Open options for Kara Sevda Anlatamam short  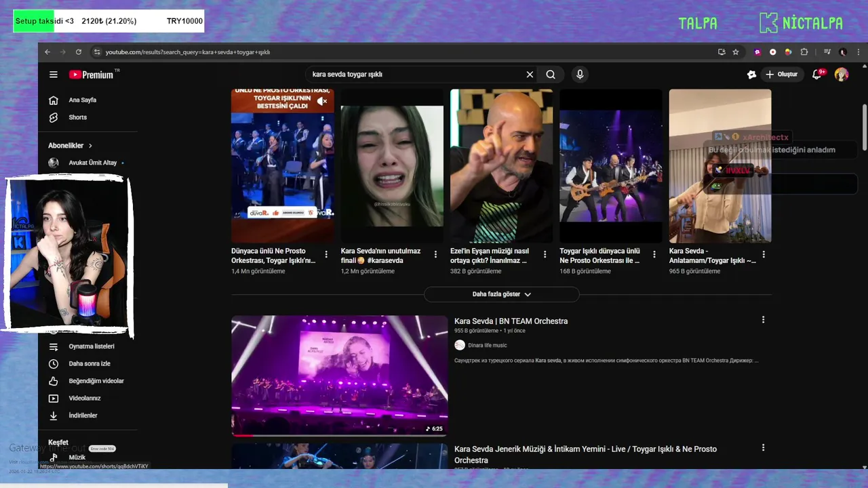click(x=764, y=255)
